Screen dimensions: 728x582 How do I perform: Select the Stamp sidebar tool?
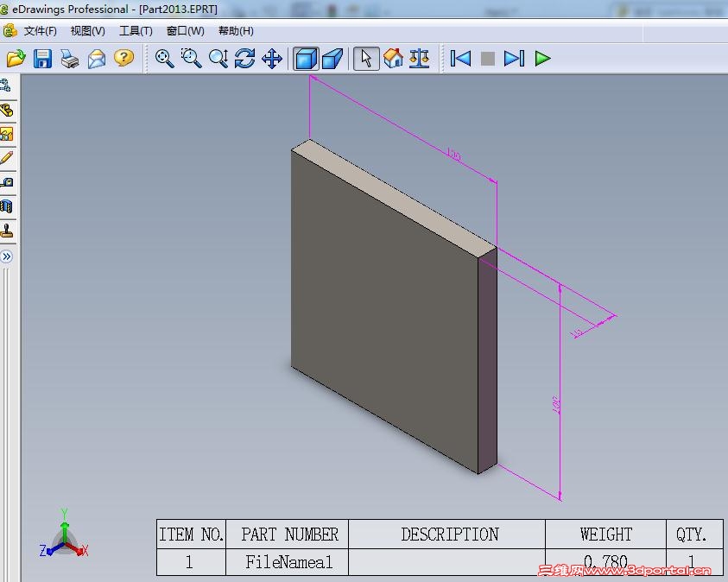click(x=7, y=231)
